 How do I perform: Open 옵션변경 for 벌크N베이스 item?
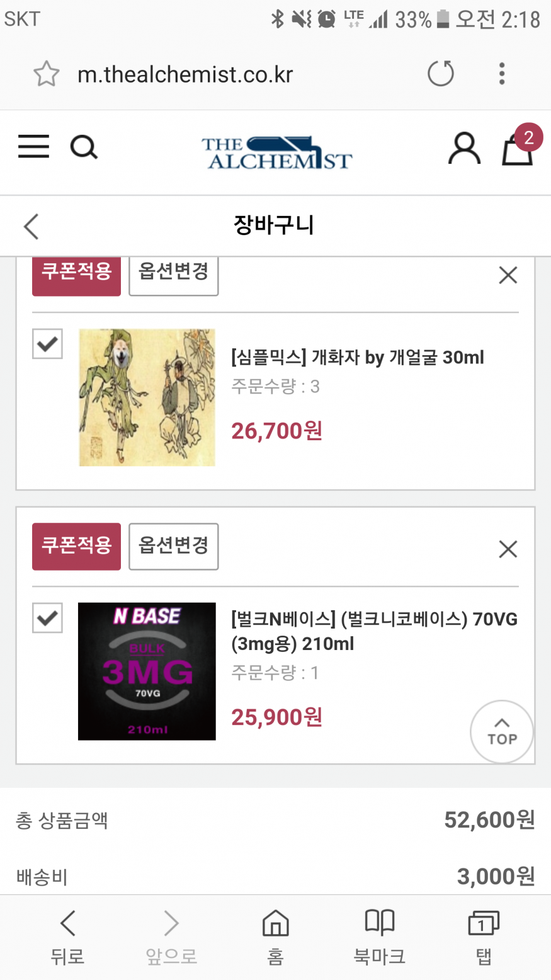pos(173,546)
